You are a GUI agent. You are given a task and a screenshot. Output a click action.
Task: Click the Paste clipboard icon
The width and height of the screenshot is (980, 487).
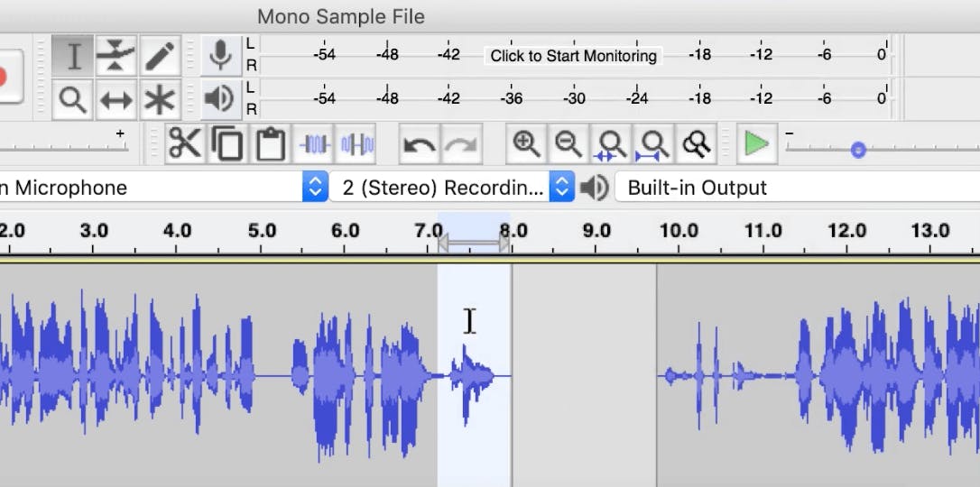(x=270, y=144)
